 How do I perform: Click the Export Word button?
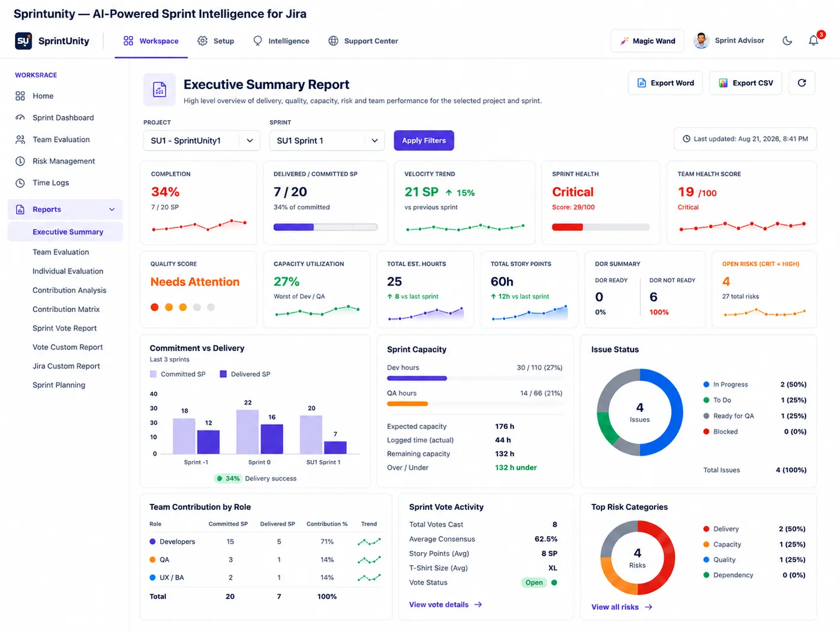pos(665,83)
